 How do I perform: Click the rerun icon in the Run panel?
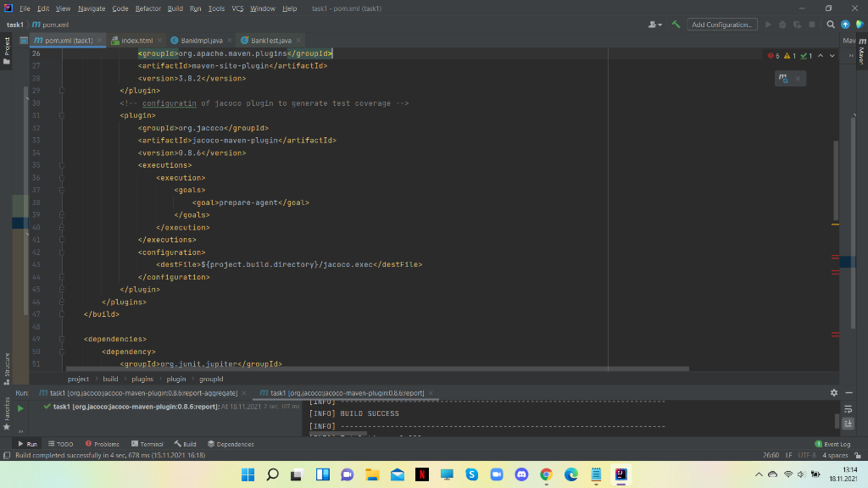[x=19, y=409]
